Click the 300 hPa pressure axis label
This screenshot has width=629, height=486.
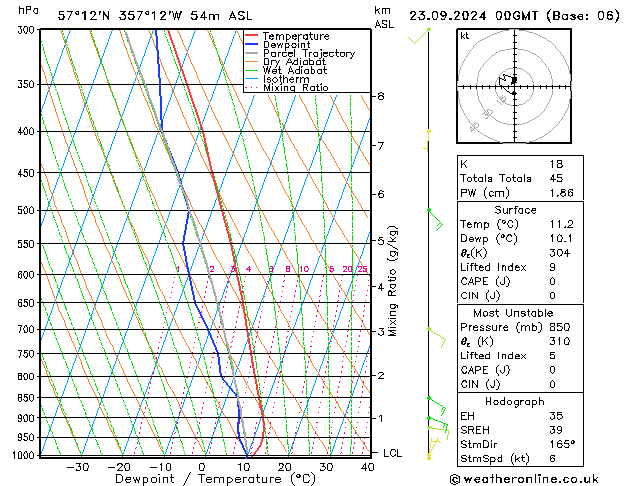pyautogui.click(x=26, y=30)
